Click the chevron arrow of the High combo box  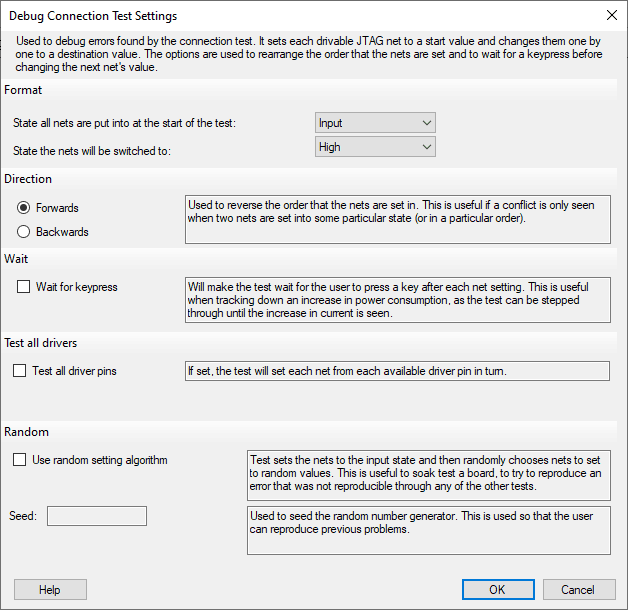[427, 147]
